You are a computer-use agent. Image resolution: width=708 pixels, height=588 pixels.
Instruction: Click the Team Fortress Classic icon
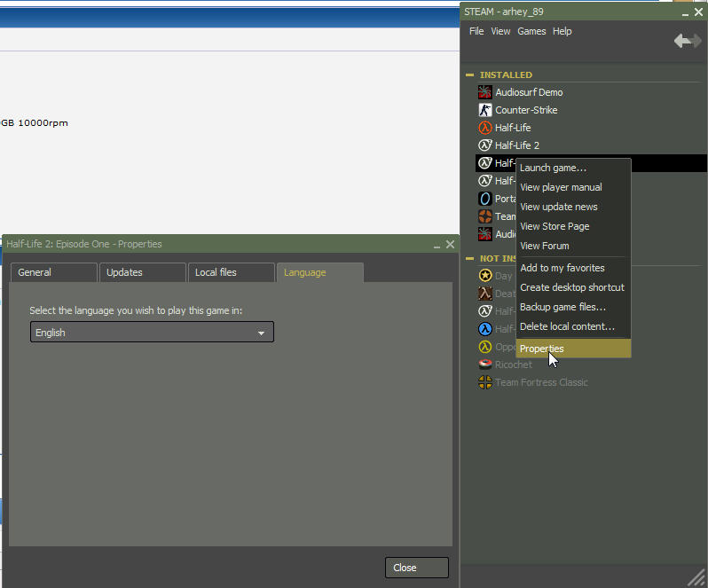pos(485,382)
